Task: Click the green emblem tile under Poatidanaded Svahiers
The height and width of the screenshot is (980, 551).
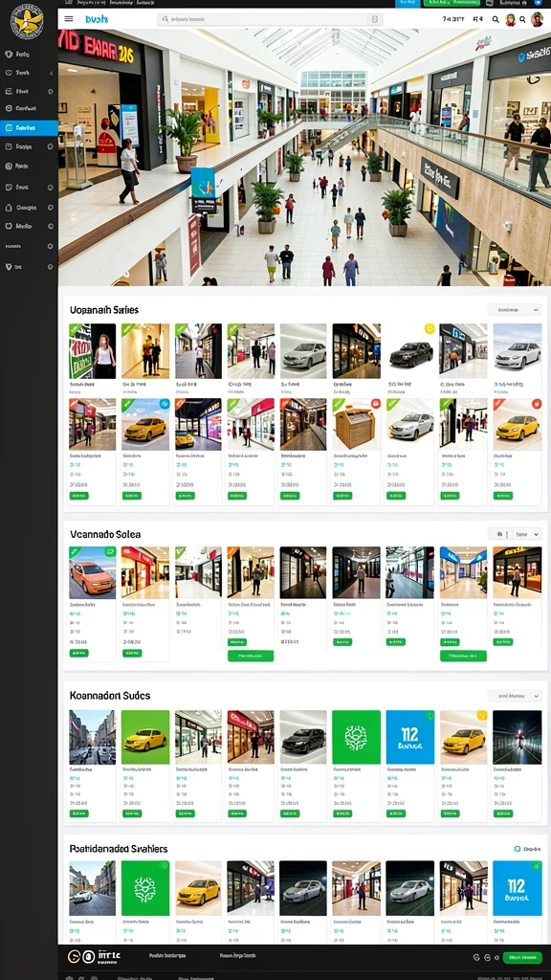Action: tap(145, 888)
